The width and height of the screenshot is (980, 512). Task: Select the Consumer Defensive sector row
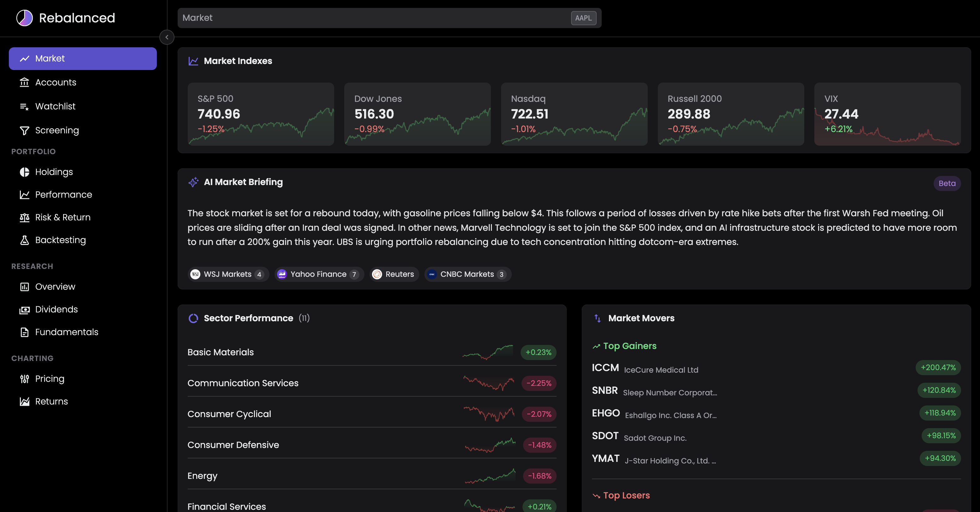(x=372, y=445)
